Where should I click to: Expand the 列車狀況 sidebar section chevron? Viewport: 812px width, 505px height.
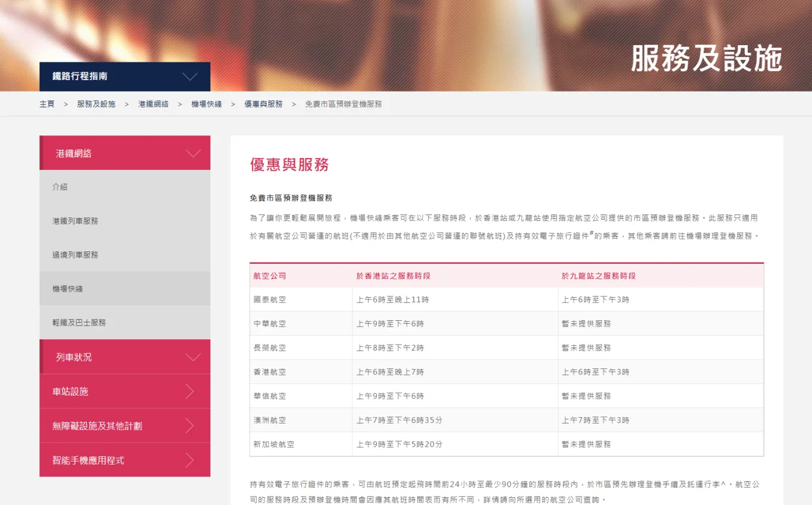point(193,357)
